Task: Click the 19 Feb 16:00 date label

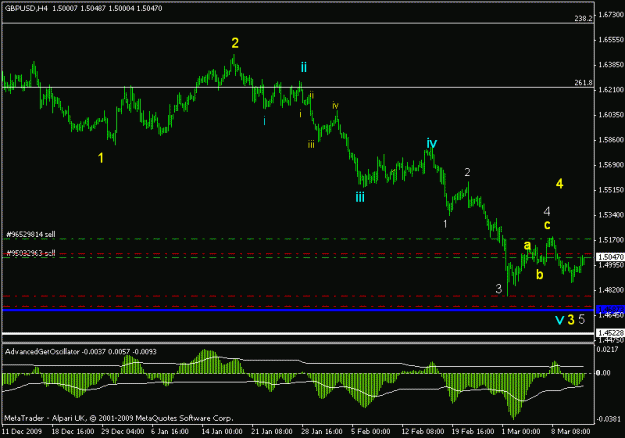Action: (473, 431)
